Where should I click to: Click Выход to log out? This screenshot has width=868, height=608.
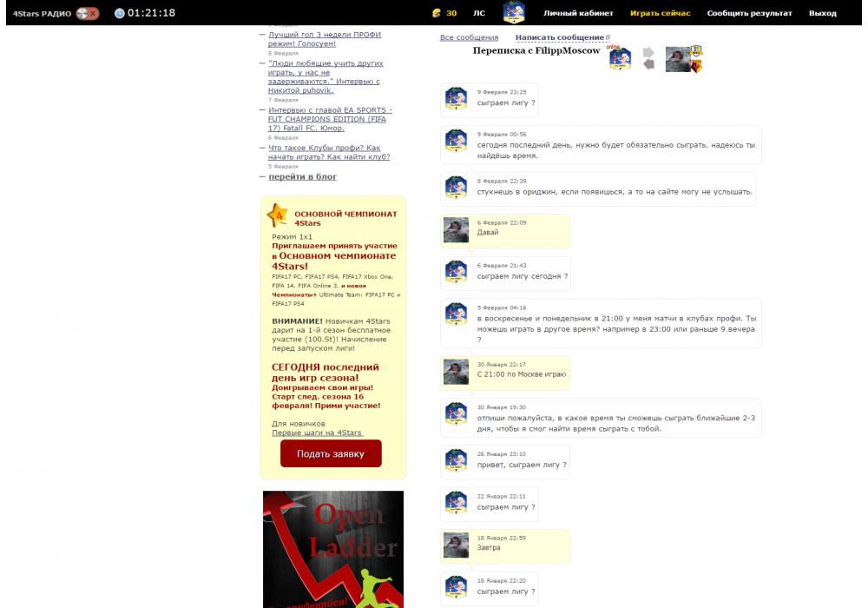click(823, 13)
